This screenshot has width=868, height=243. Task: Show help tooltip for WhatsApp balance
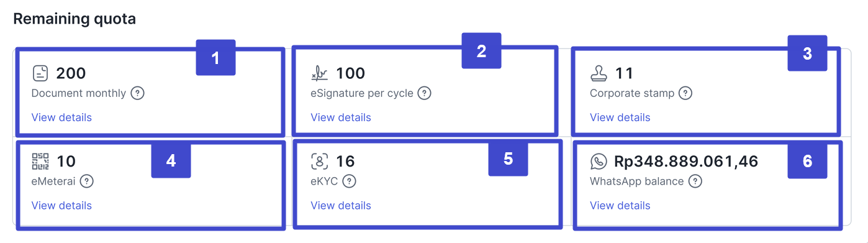coord(695,181)
